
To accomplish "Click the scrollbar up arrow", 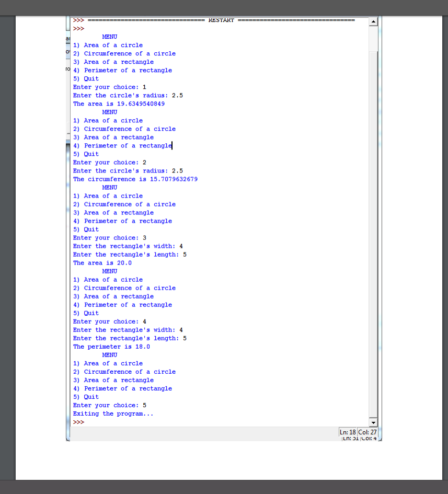I will click(x=373, y=21).
